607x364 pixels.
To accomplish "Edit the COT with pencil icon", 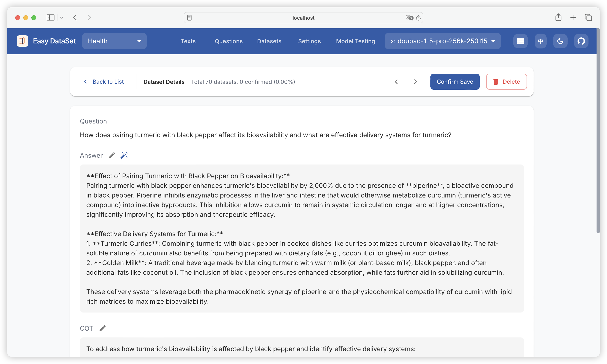I will pos(103,328).
